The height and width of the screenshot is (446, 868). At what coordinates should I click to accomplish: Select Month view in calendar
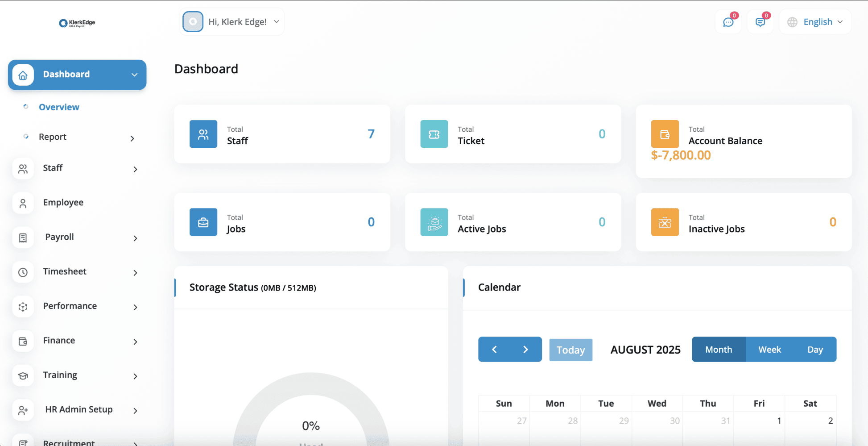pyautogui.click(x=718, y=350)
